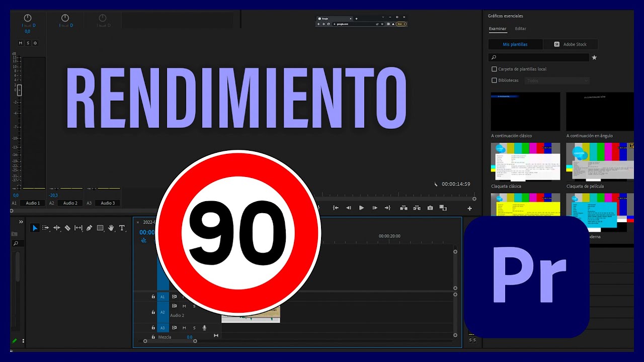Step forward one frame in monitor
The image size is (644, 362).
point(374,208)
